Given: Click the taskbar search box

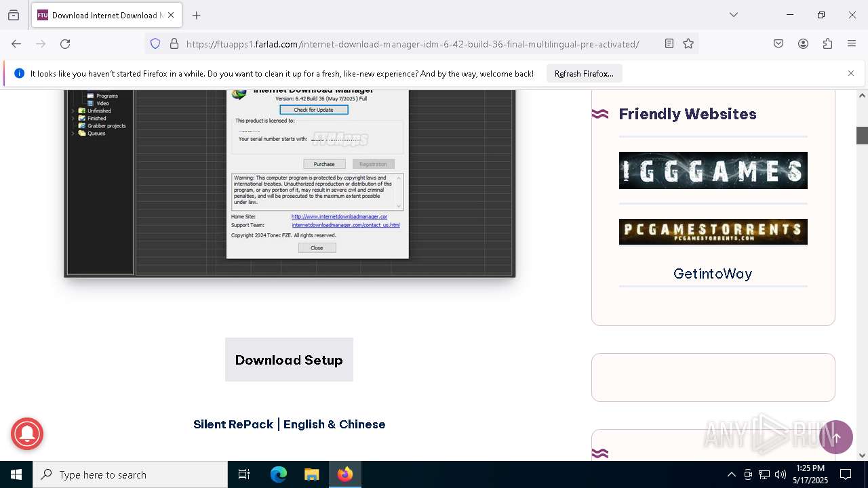Looking at the screenshot, I should (x=130, y=474).
